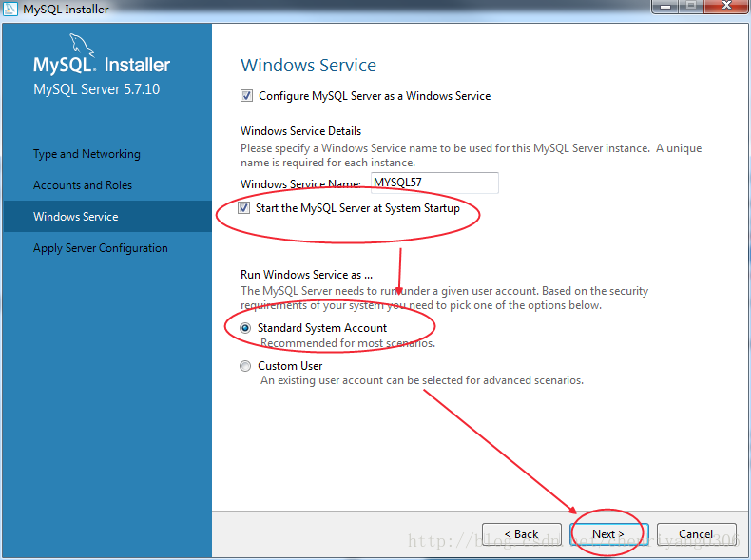
Task: Click the Run Windows Service as ... label
Action: (306, 275)
